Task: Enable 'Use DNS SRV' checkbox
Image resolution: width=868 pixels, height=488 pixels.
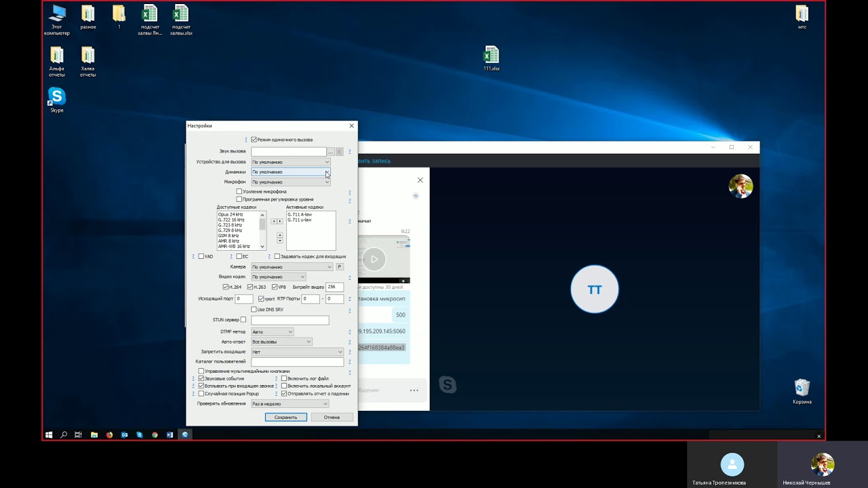Action: click(254, 310)
